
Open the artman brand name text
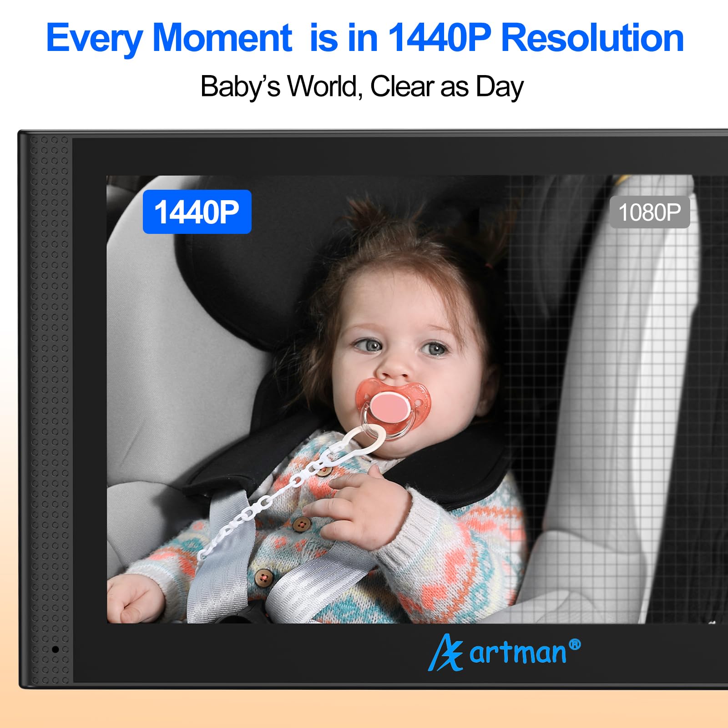(518, 652)
